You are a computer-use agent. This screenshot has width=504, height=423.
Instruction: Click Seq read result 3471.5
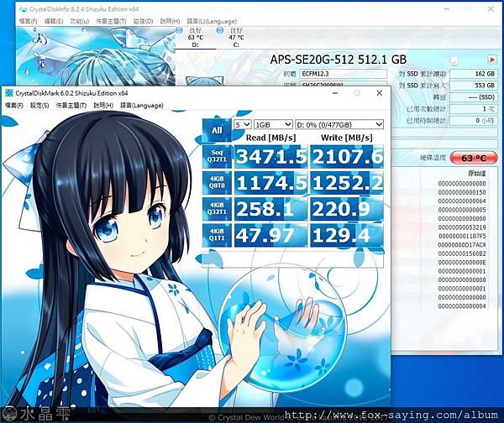pos(271,156)
